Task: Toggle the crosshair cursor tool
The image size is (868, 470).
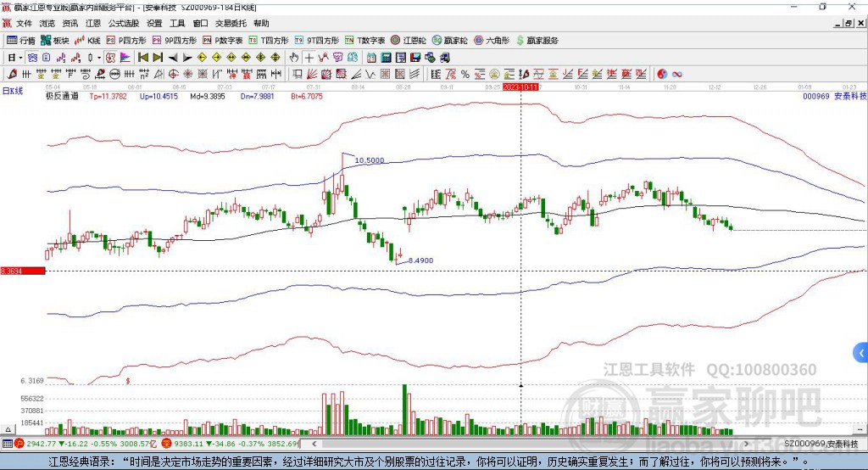Action: coord(309,58)
